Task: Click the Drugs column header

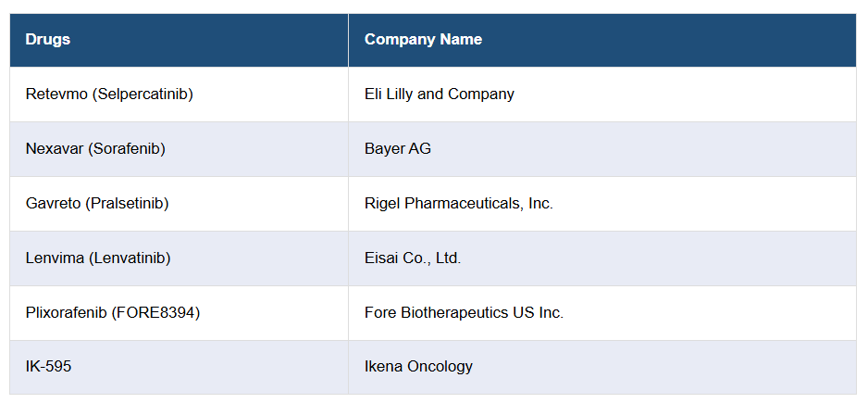Action: [48, 40]
